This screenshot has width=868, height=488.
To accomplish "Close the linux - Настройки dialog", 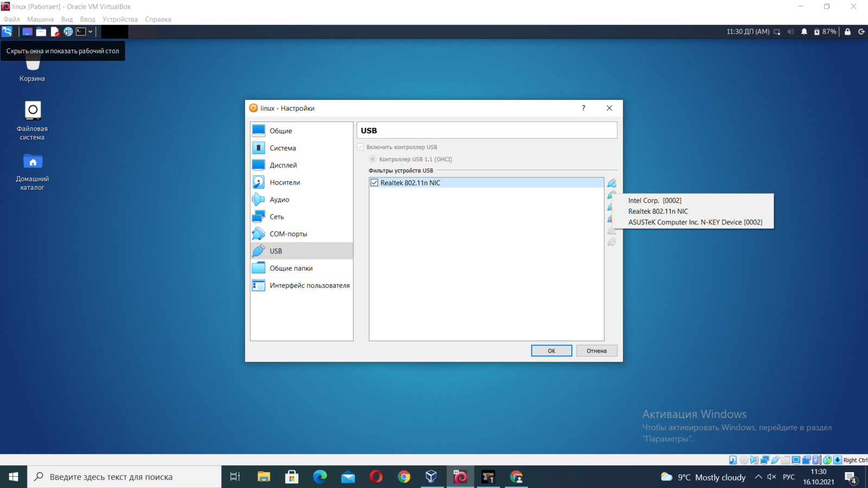I will (609, 108).
